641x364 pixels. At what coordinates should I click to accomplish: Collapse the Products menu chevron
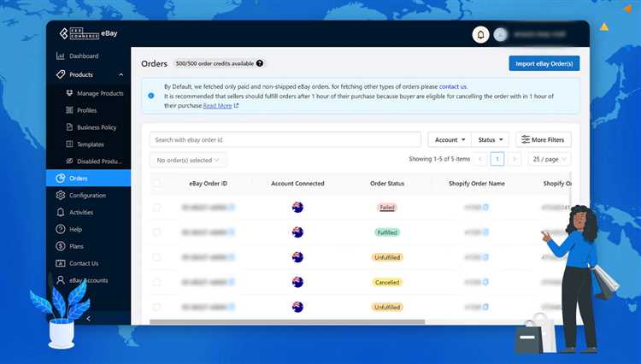[x=121, y=74]
